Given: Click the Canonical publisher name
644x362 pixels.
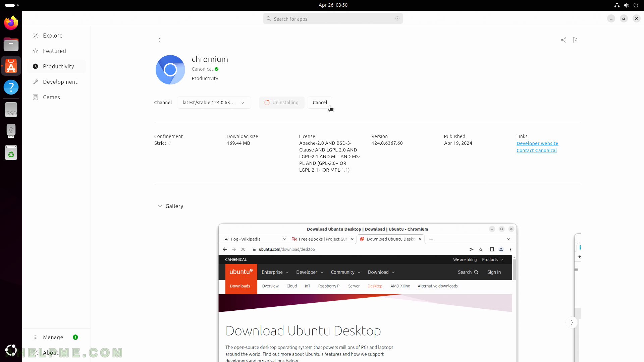Looking at the screenshot, I should point(202,69).
